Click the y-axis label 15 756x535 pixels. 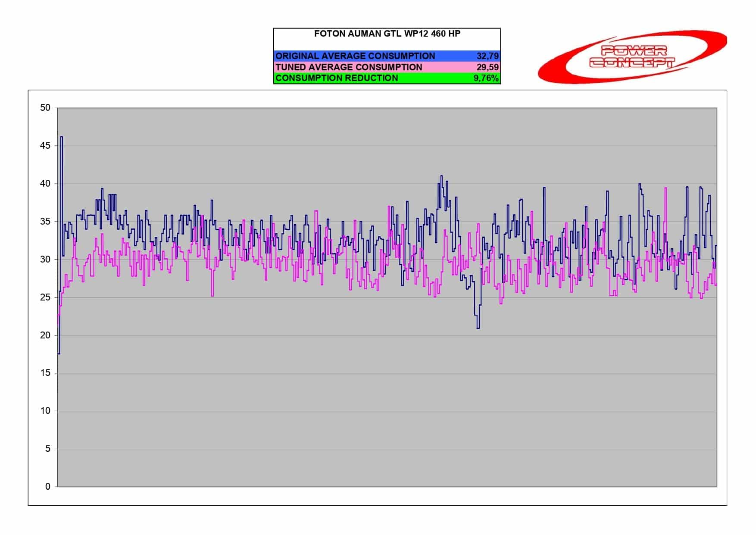[x=45, y=373]
